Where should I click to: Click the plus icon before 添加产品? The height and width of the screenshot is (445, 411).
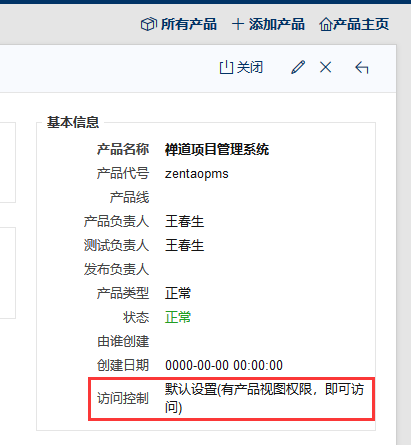[238, 24]
